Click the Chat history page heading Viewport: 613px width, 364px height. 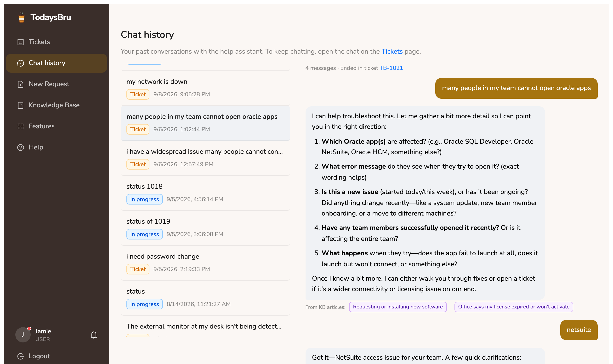(x=147, y=35)
